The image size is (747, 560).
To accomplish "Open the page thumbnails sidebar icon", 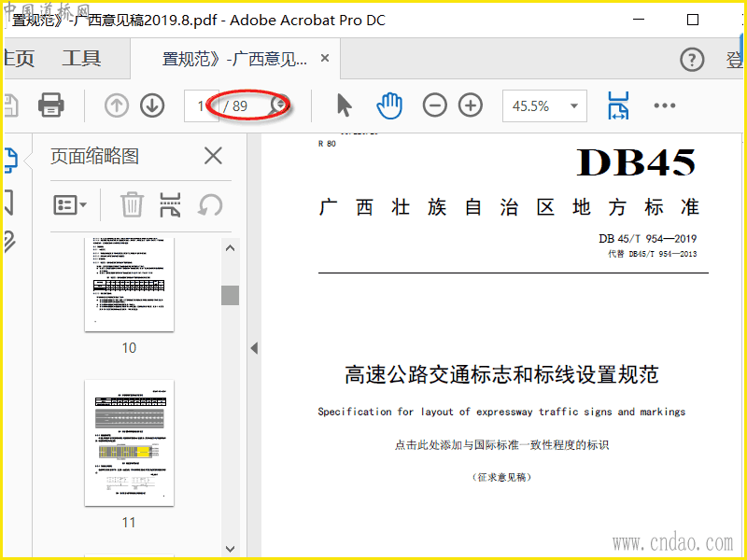I will coord(10,160).
